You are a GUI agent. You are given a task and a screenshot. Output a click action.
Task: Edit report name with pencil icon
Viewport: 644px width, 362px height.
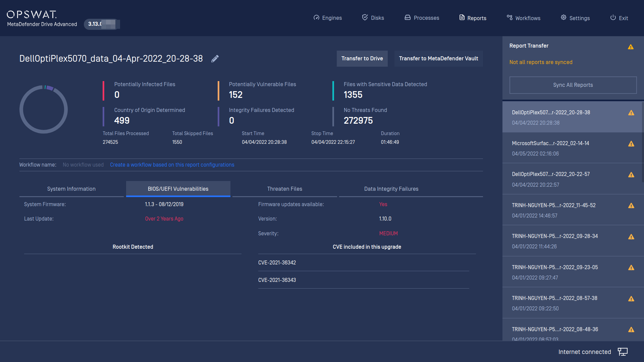(215, 59)
